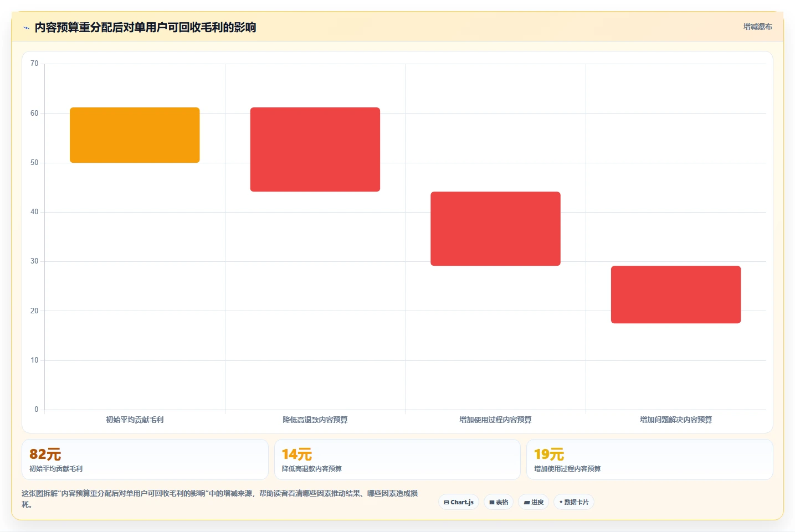Click the 增减瀑布 label in header
The image size is (795, 532).
(x=757, y=27)
